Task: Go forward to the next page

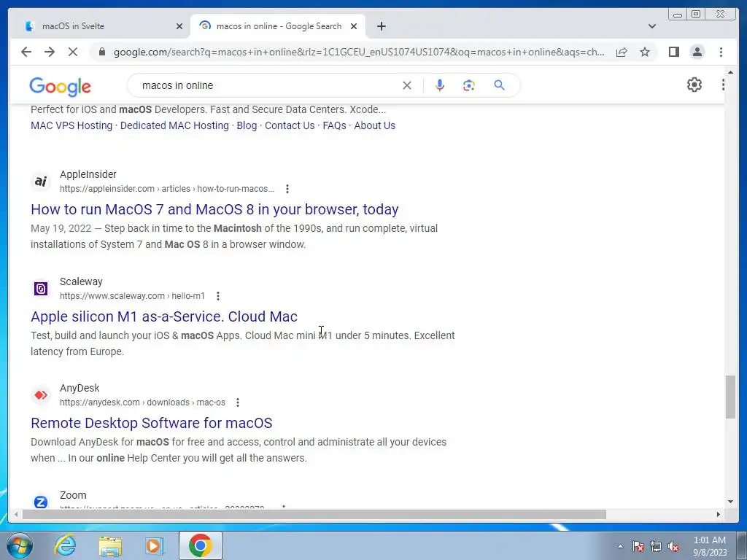Action: click(x=50, y=52)
